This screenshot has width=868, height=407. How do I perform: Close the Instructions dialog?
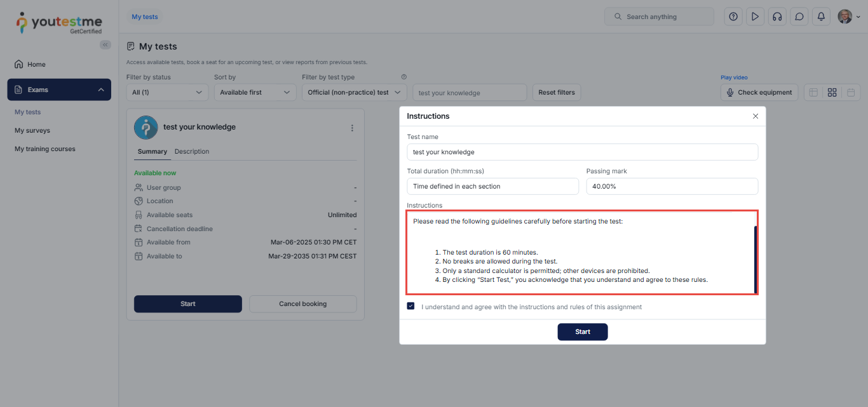[x=755, y=116]
